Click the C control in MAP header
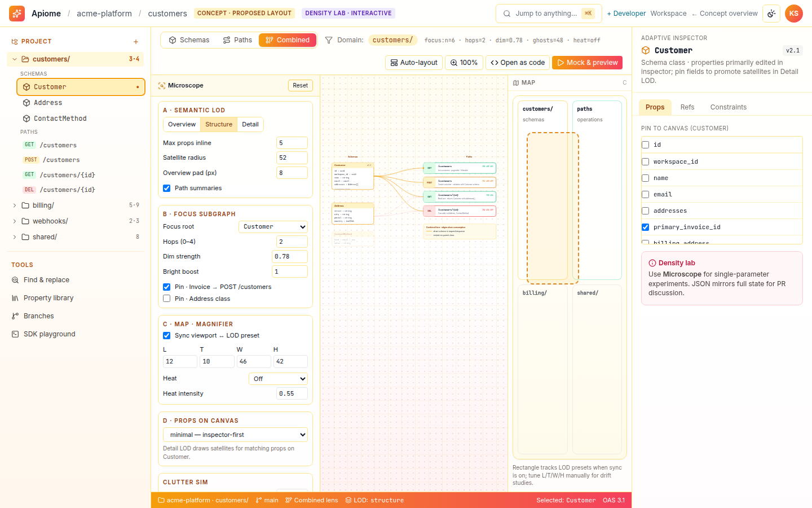Image resolution: width=812 pixels, height=508 pixels. pyautogui.click(x=625, y=83)
